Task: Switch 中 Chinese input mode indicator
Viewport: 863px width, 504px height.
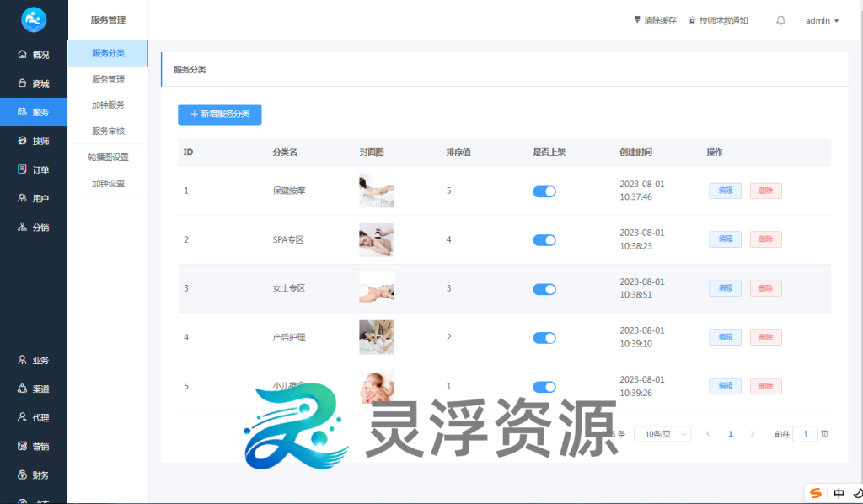Action: (x=839, y=493)
